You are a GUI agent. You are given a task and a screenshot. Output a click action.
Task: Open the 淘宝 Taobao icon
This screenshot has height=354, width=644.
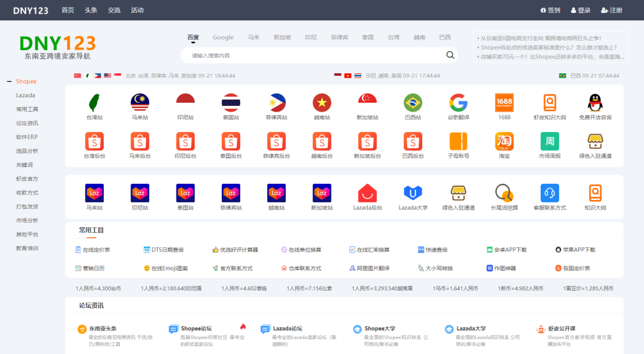504,141
